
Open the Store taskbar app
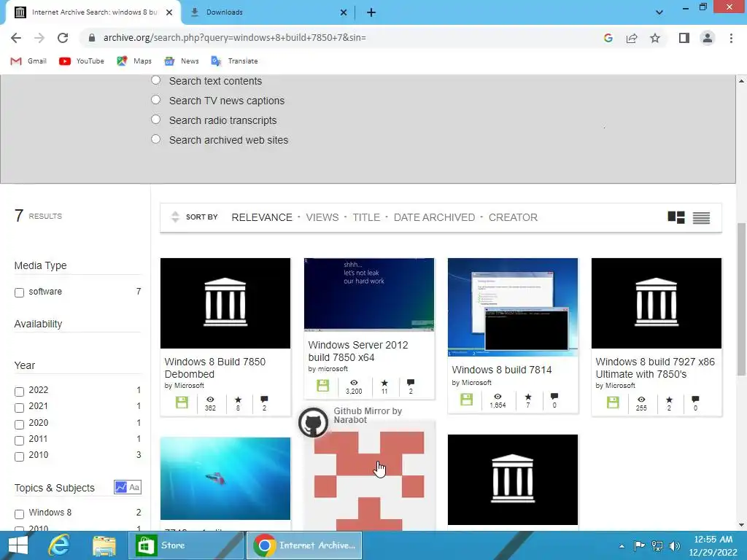[x=186, y=545]
